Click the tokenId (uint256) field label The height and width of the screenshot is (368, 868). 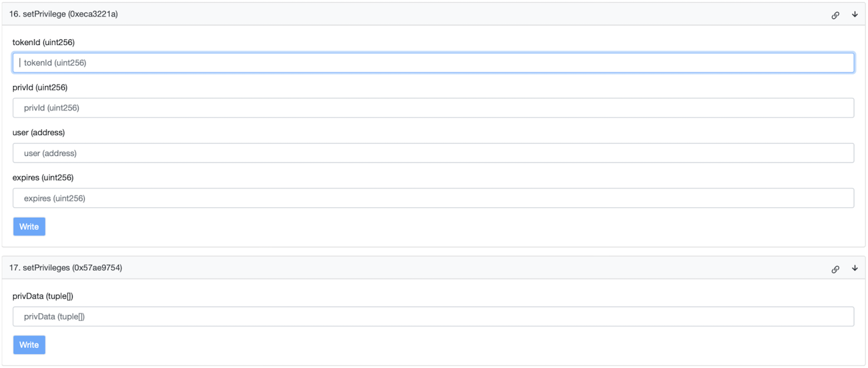point(44,42)
